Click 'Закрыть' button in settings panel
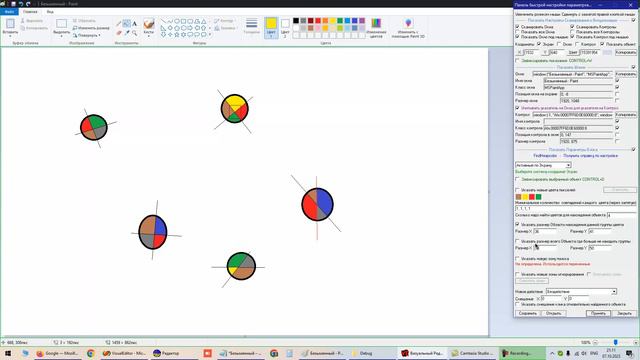Image resolution: width=640 pixels, height=360 pixels. pos(624,313)
